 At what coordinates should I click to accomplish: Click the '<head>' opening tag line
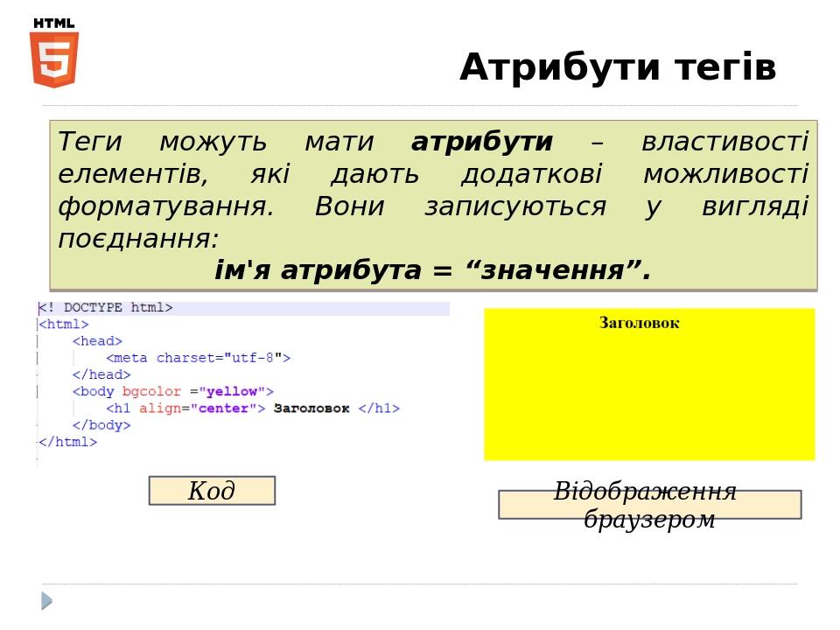pyautogui.click(x=97, y=340)
